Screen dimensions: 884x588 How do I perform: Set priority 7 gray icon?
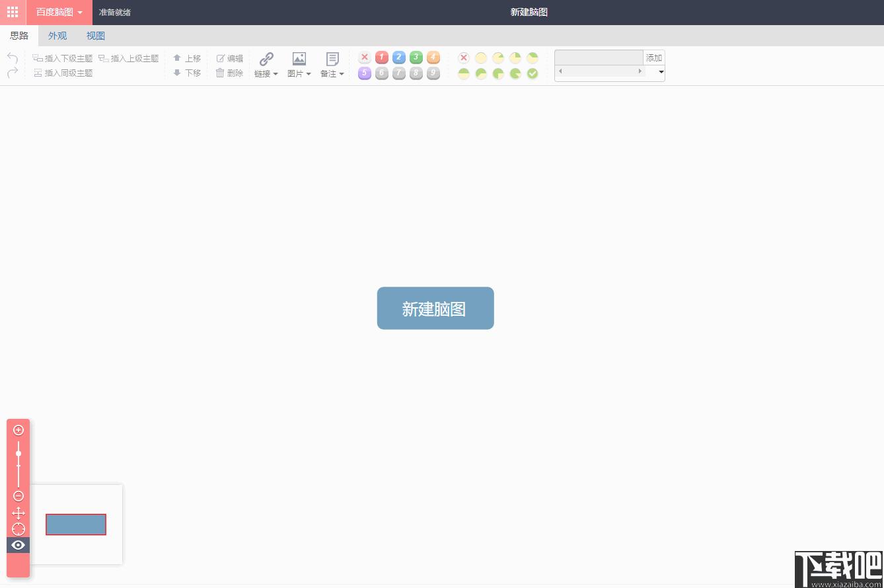399,73
